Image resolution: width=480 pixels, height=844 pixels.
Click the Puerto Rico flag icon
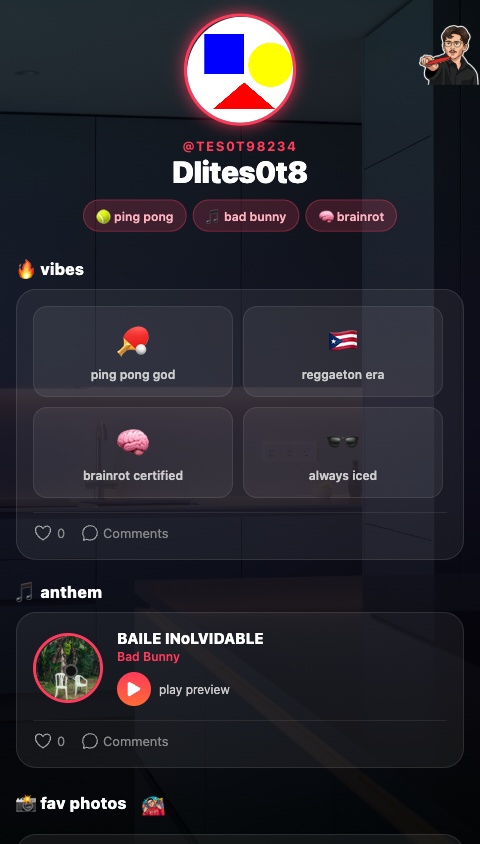click(343, 340)
